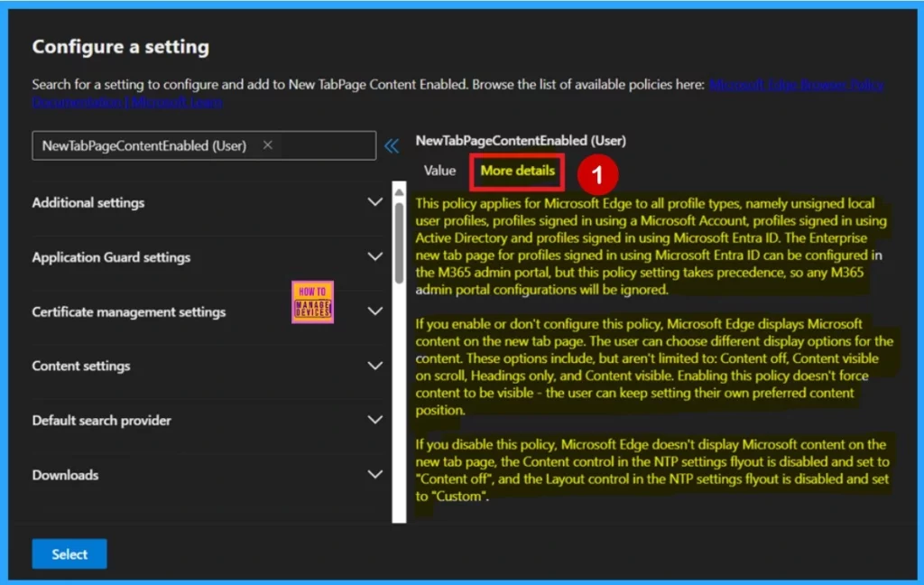Click paragraph starting 'If you enable or don't configure'
The height and width of the screenshot is (585, 924).
point(654,367)
